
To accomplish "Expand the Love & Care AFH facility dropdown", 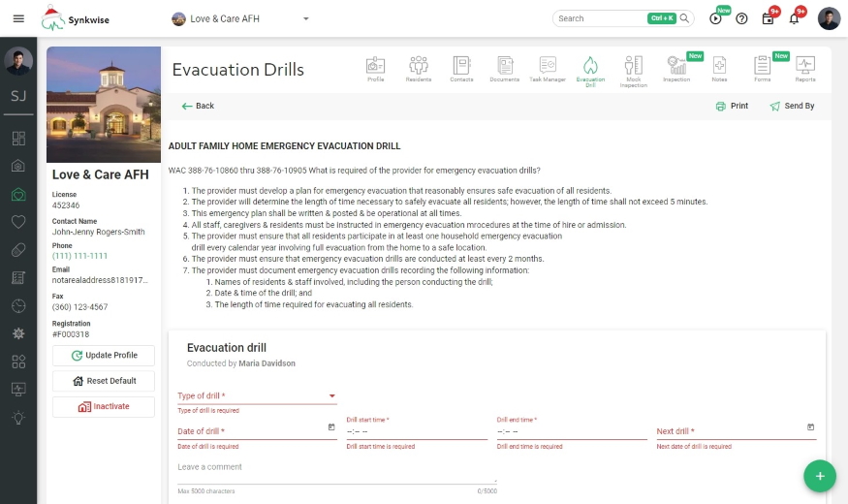I will point(306,18).
